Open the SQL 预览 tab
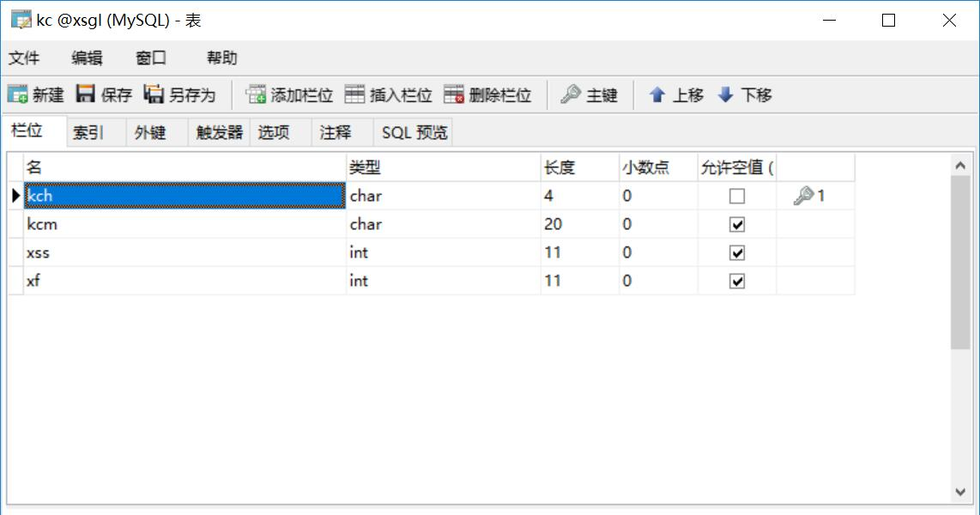 point(413,132)
